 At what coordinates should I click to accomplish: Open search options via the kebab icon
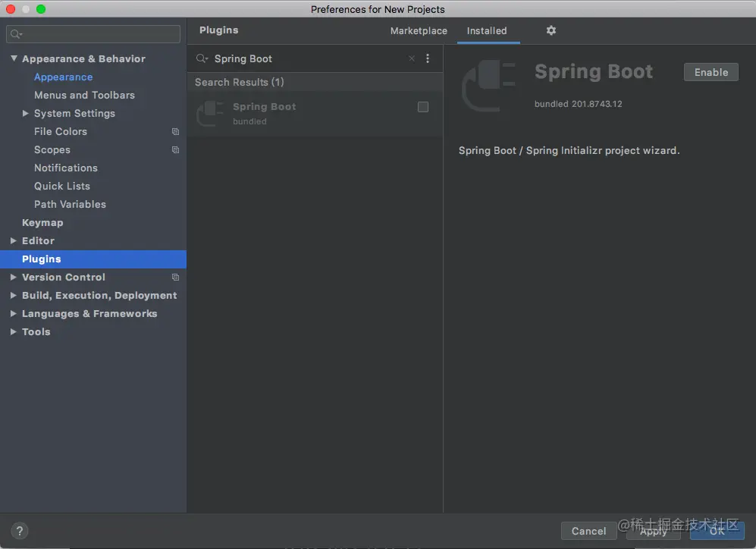tap(427, 58)
